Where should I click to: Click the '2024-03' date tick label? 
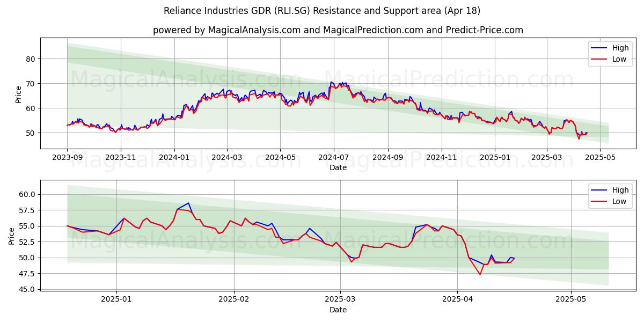click(x=226, y=159)
